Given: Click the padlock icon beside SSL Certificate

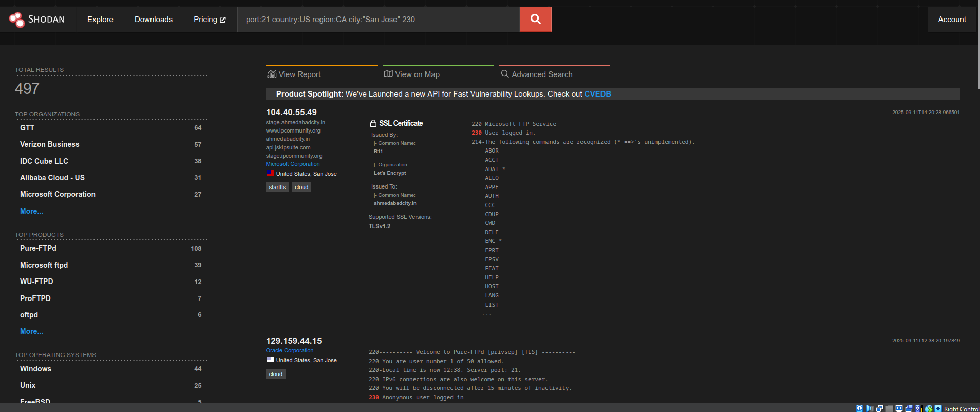Looking at the screenshot, I should tap(373, 123).
